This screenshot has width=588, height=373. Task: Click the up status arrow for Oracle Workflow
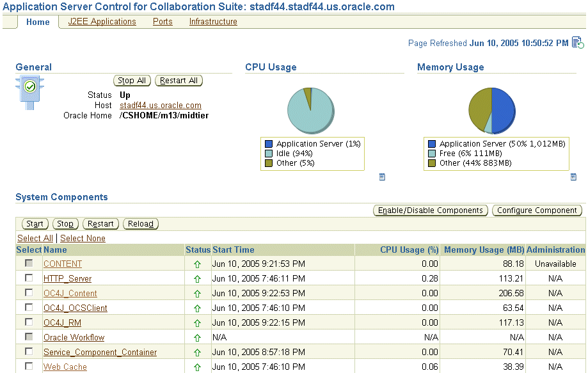click(x=197, y=338)
